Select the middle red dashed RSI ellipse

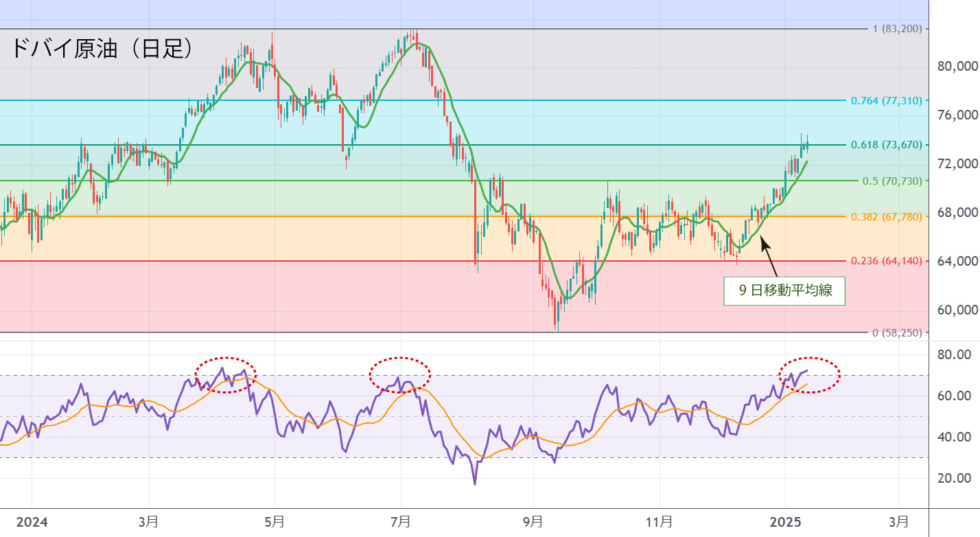click(400, 375)
